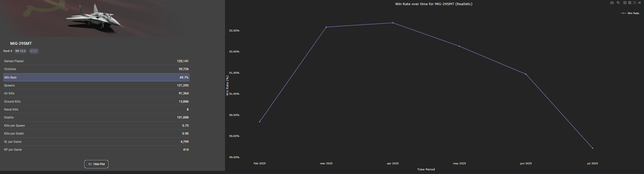Viewport: 644px width, 174px height.
Task: Select the Win Rate stat row
Action: 96,77
